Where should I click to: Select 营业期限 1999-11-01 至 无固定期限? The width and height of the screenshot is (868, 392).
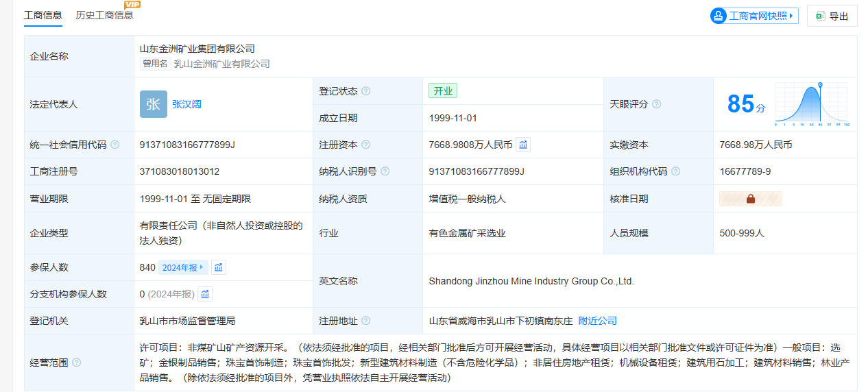[x=195, y=199]
